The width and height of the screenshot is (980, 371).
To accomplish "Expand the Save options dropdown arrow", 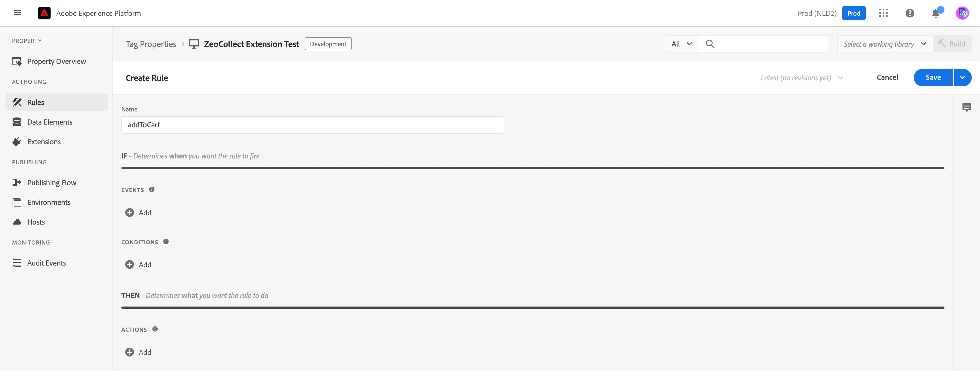I will click(962, 78).
